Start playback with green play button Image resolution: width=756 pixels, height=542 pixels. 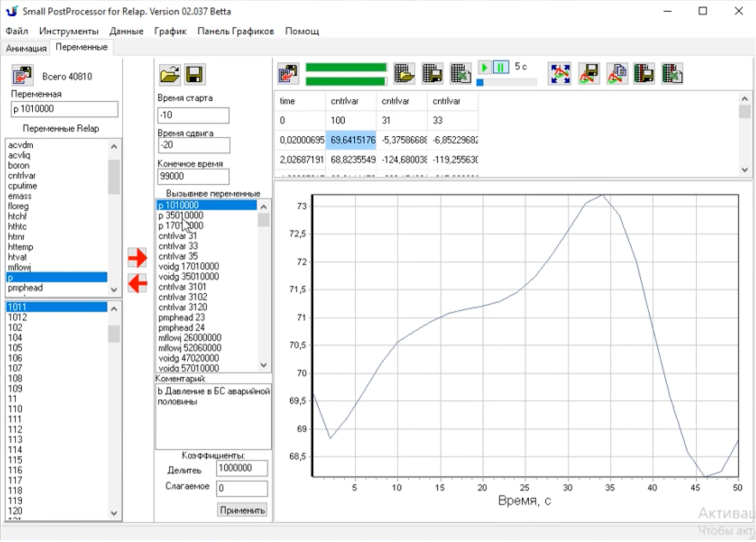[484, 67]
